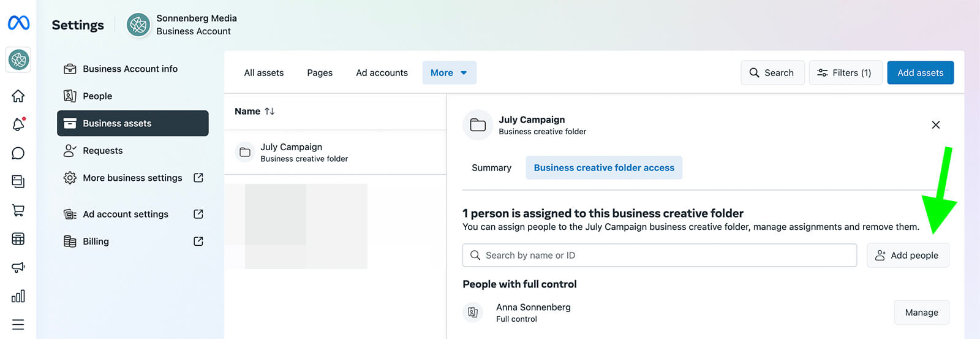Sort the list by Name arrows
Viewport: 980px width, 339px height.
pyautogui.click(x=269, y=111)
